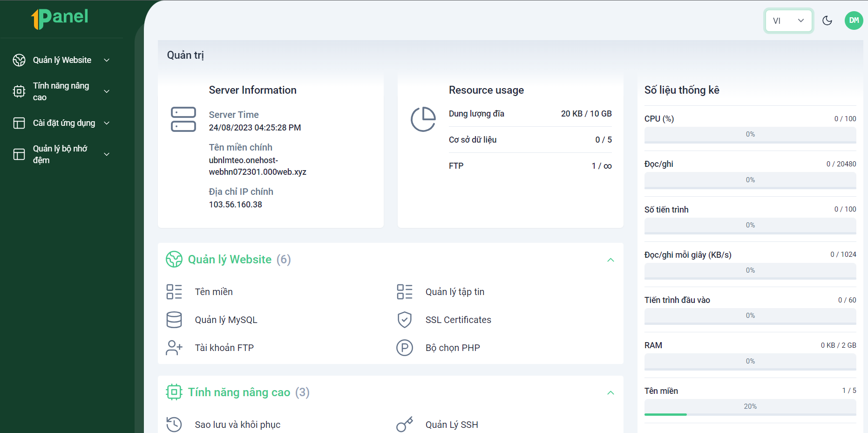Click the Số tiến trình progress bar
Screen dimensions: 868x433
tap(750, 226)
